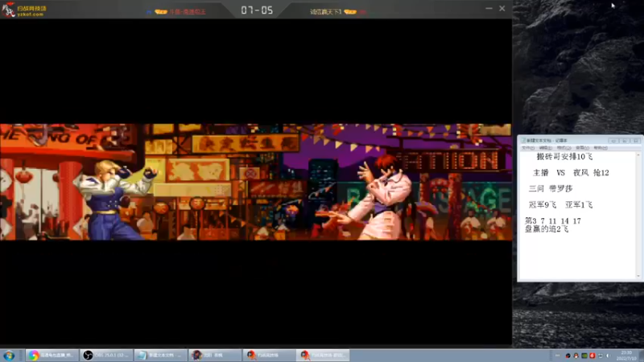Click the line '冠军9飞 亚军1飞' in Notepad
The image size is (644, 362).
[560, 205]
